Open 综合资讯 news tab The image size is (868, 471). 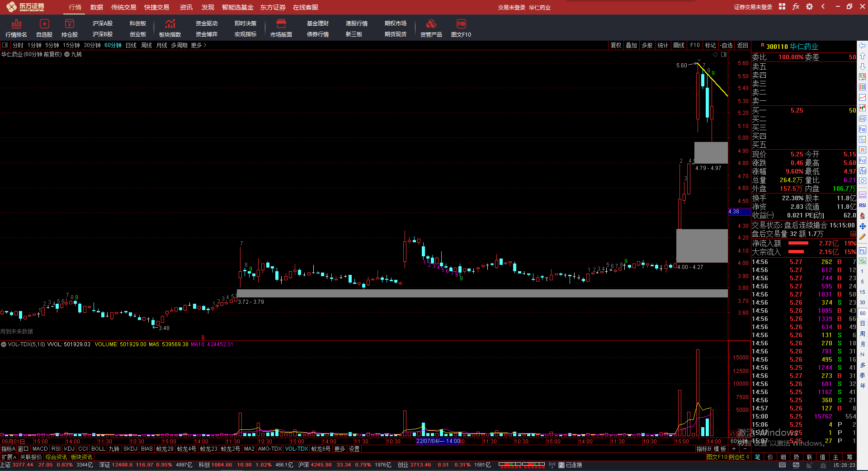56,457
